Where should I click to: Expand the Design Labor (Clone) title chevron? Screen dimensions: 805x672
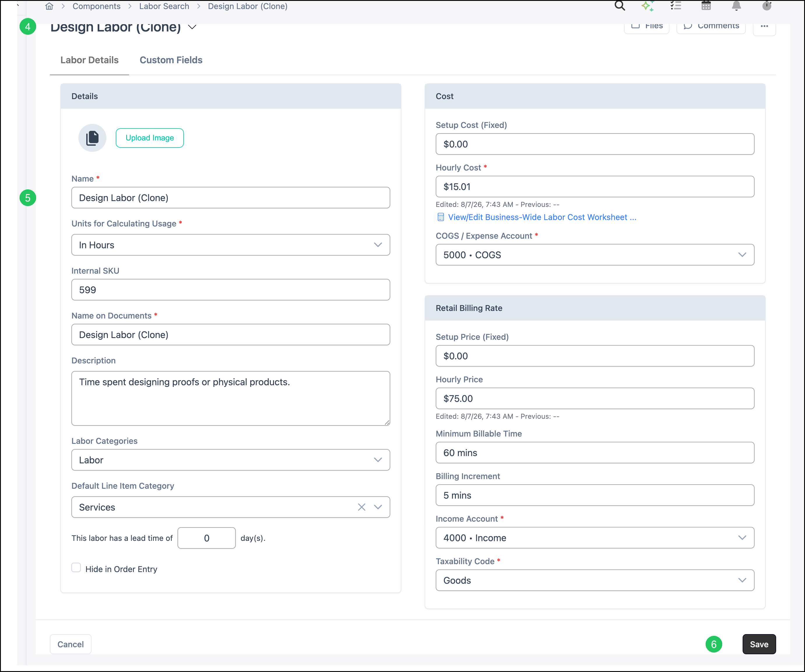point(192,27)
